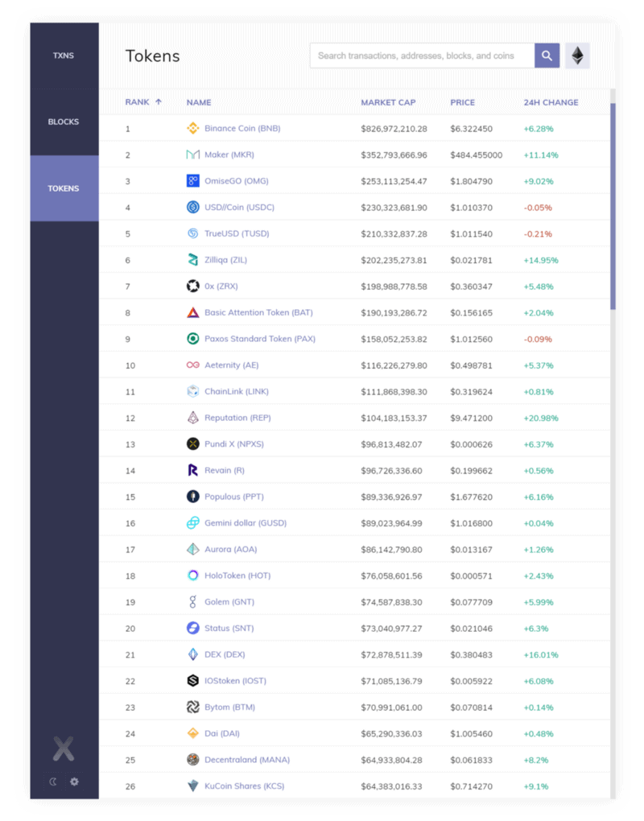This screenshot has width=644, height=821.
Task: Open the Gemini dollar (GUSD) link
Action: (246, 523)
